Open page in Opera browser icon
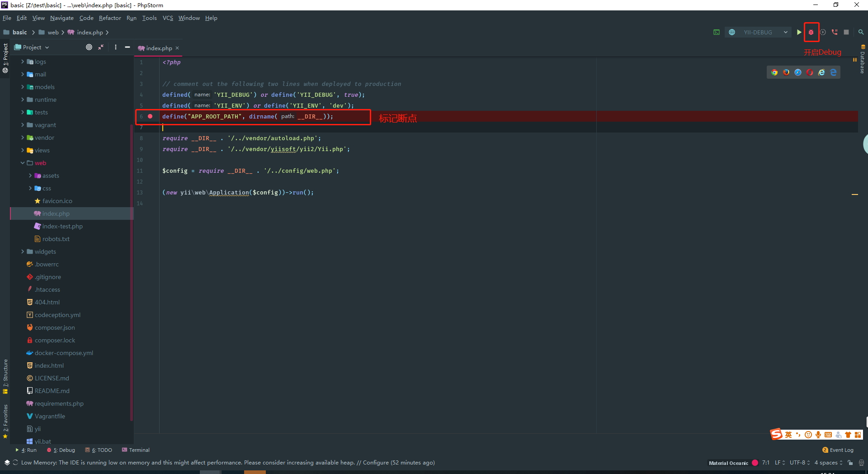The width and height of the screenshot is (868, 474). pyautogui.click(x=810, y=72)
